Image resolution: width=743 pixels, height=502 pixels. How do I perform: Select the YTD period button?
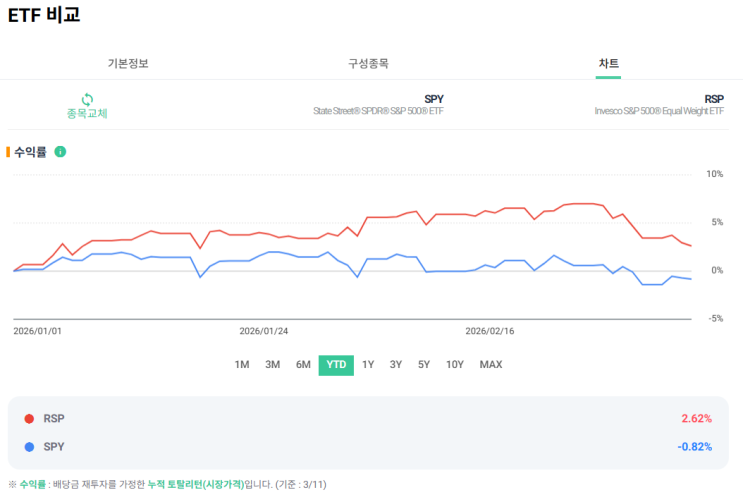coord(336,365)
